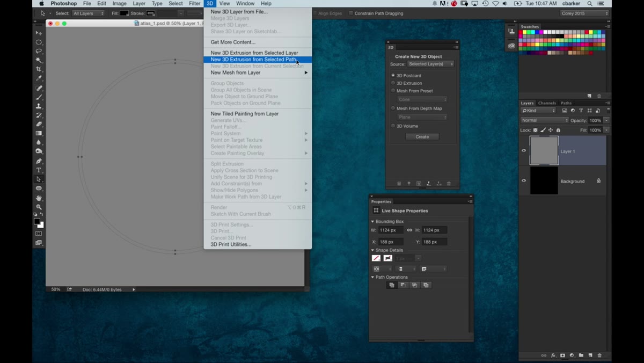Toggle Quick Mask mode icon
Viewport: 644px width, 363px height.
[x=39, y=234]
